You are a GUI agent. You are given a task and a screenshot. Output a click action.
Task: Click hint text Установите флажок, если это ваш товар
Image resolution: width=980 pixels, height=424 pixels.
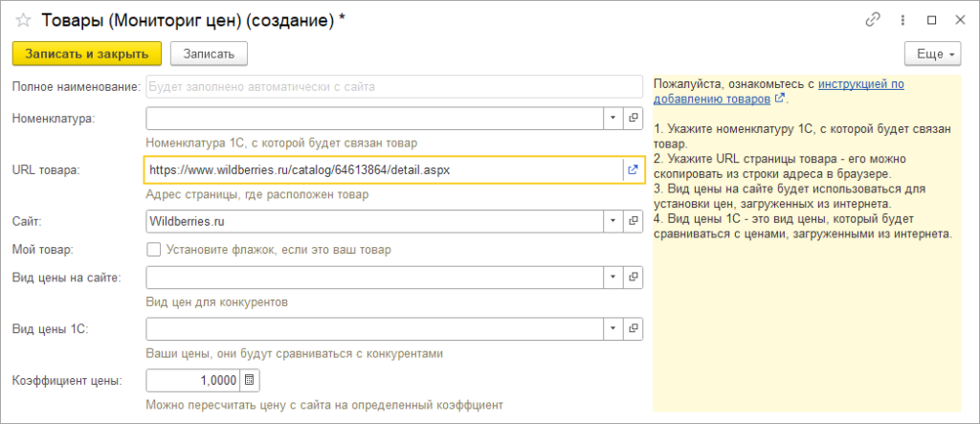pos(278,250)
